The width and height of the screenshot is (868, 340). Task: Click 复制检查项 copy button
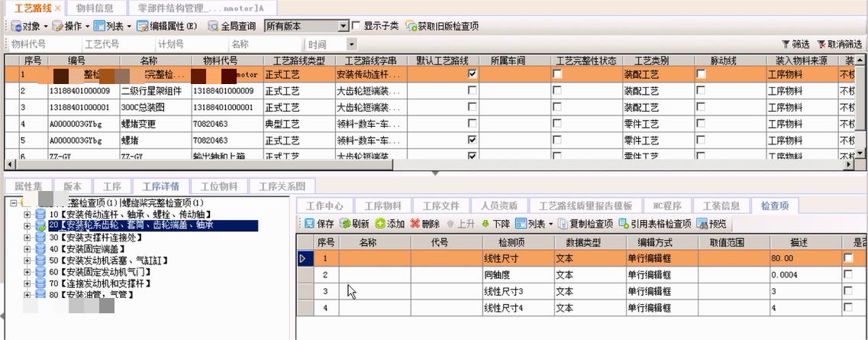click(586, 224)
